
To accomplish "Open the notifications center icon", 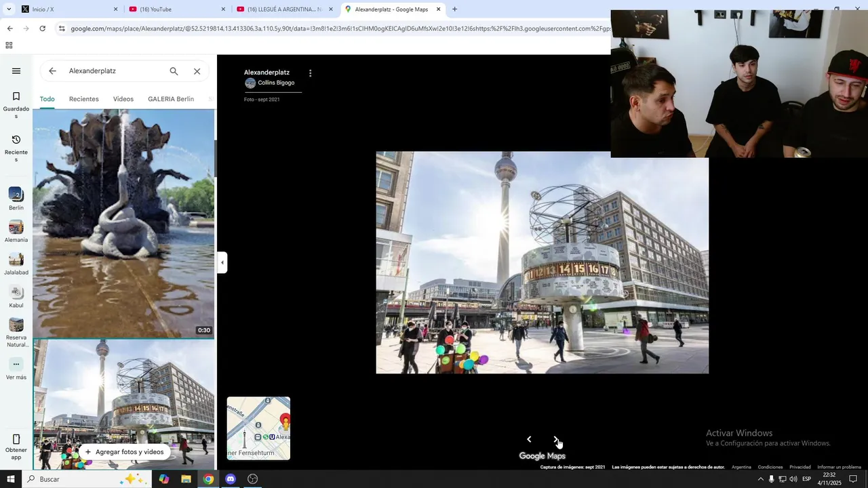I will coord(854,479).
